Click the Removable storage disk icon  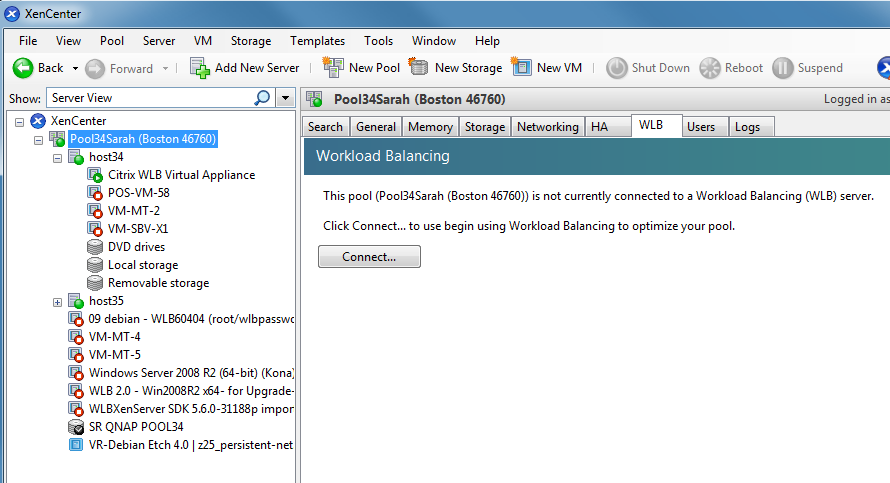point(95,283)
